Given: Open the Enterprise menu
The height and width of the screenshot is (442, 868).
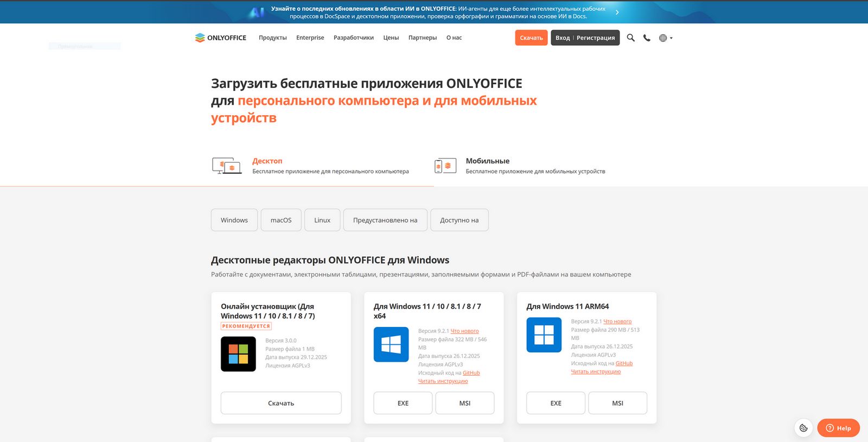Looking at the screenshot, I should click(x=310, y=37).
